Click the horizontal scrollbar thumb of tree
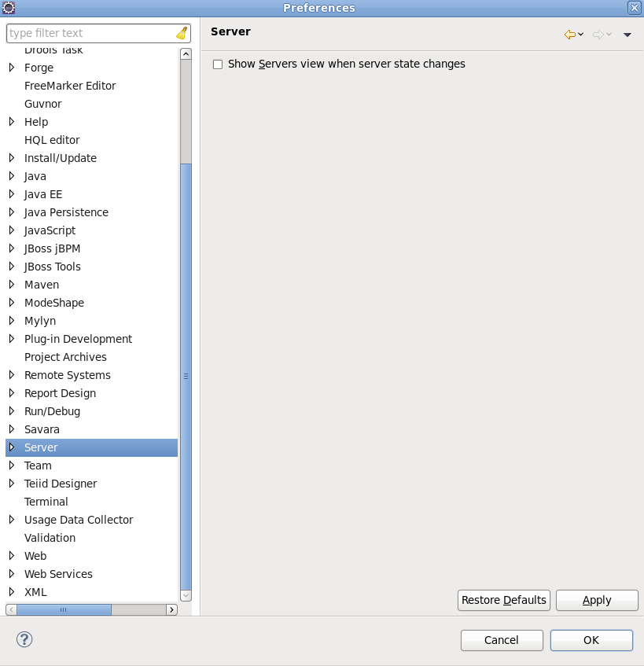This screenshot has height=666, width=644. pos(64,610)
